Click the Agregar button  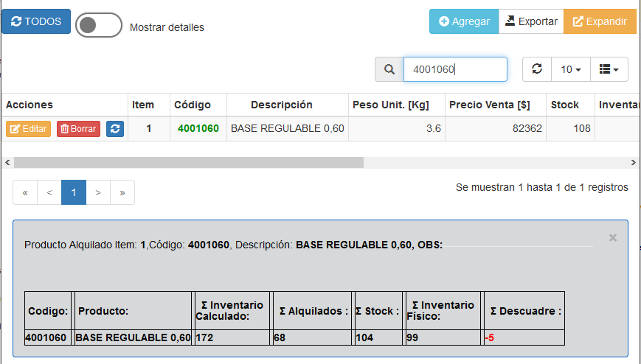464,21
